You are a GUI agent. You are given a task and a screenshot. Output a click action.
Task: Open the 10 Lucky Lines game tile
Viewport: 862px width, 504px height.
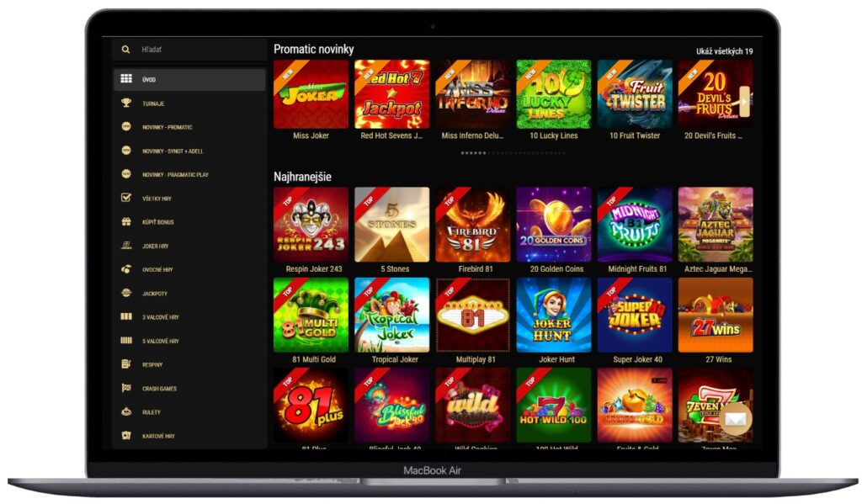click(554, 94)
